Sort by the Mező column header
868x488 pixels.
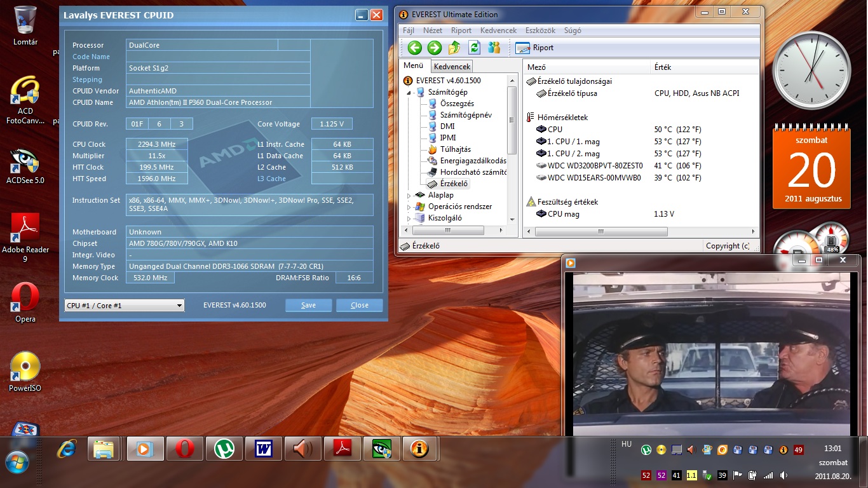588,67
